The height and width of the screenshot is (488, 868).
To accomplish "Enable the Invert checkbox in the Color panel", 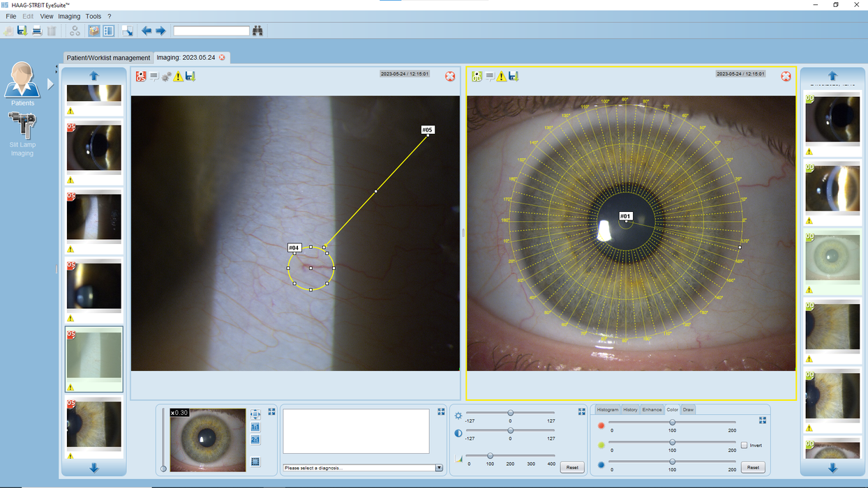I will [x=744, y=445].
